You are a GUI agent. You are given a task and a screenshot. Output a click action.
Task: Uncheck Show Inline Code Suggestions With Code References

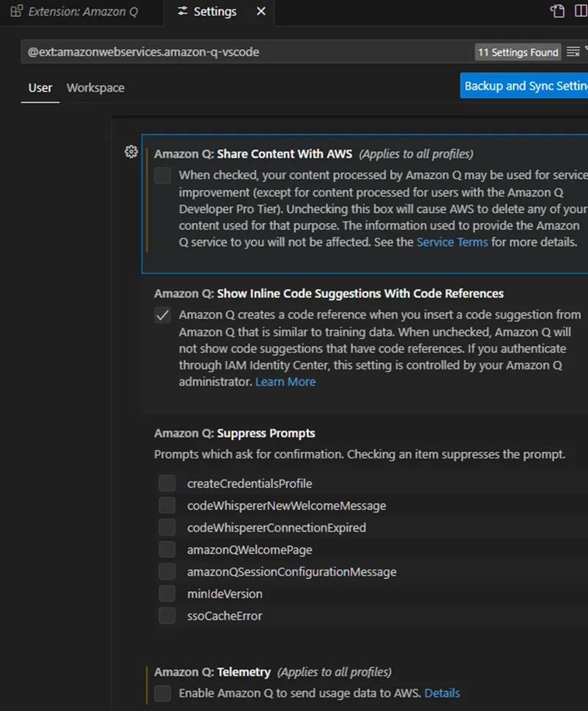tap(162, 315)
